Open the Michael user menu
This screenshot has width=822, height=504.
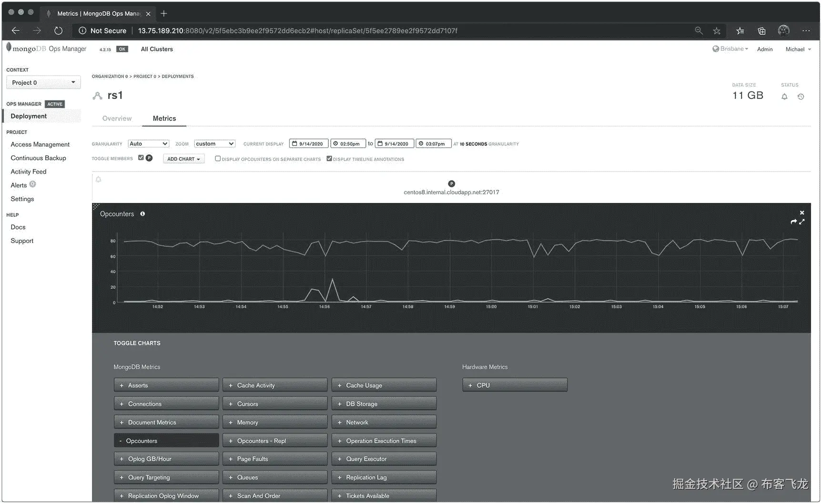(798, 49)
